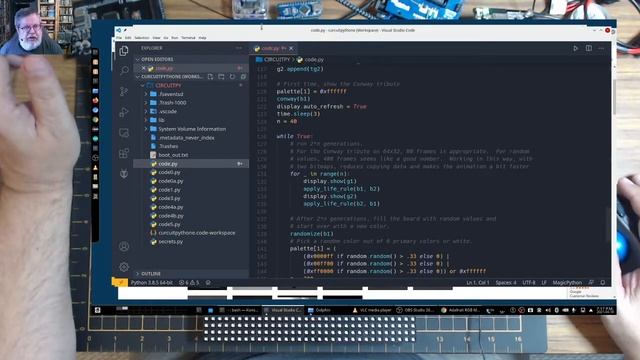Click MagicPython language mode
This screenshot has height=360, width=640.
click(567, 282)
